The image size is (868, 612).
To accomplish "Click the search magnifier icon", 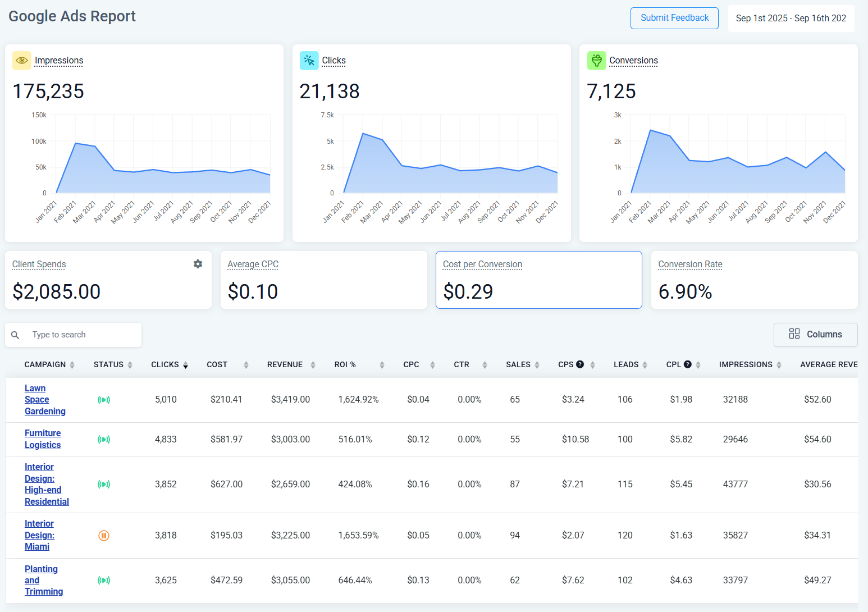I will 16,335.
